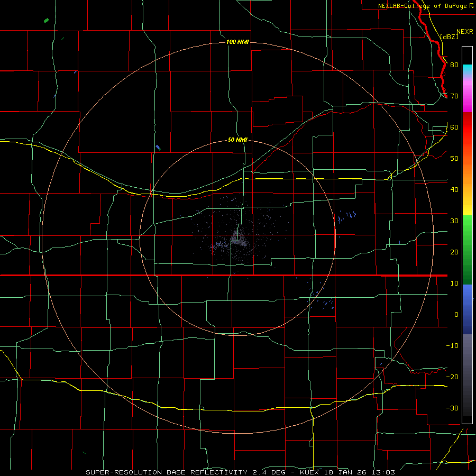The image size is (476, 476).
Task: Click the 50 scale tick label
Action: 454,158
